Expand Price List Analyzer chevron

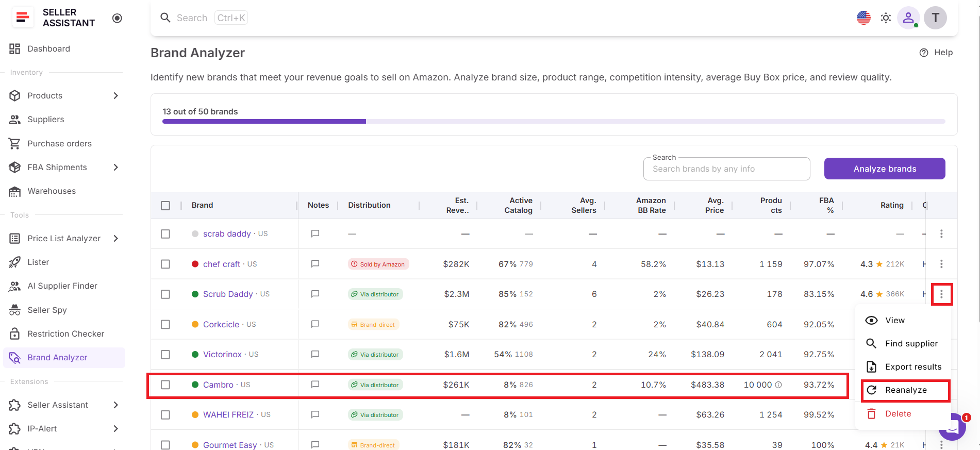pyautogui.click(x=115, y=239)
